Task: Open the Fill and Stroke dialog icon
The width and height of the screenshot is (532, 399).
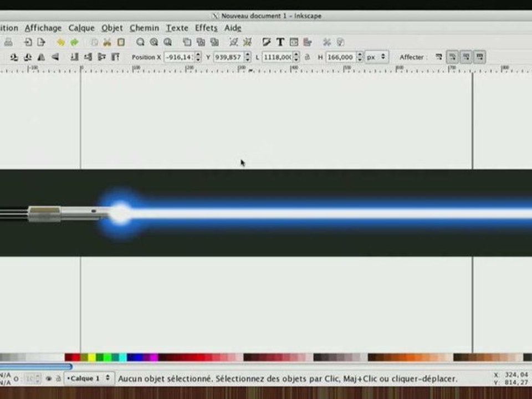Action: (267, 42)
